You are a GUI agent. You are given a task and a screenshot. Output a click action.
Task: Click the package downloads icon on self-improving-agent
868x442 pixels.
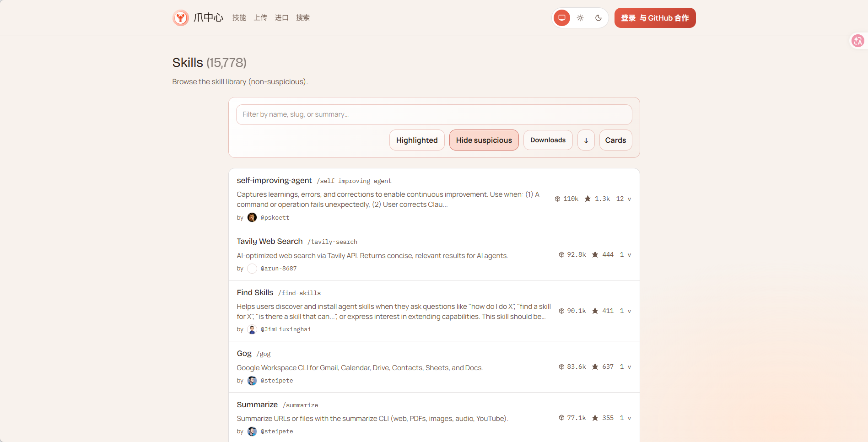pos(557,199)
